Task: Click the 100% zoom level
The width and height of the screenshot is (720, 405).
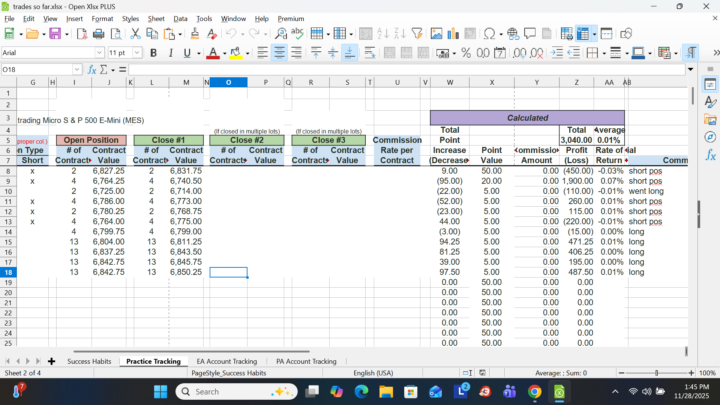Action: pos(708,373)
